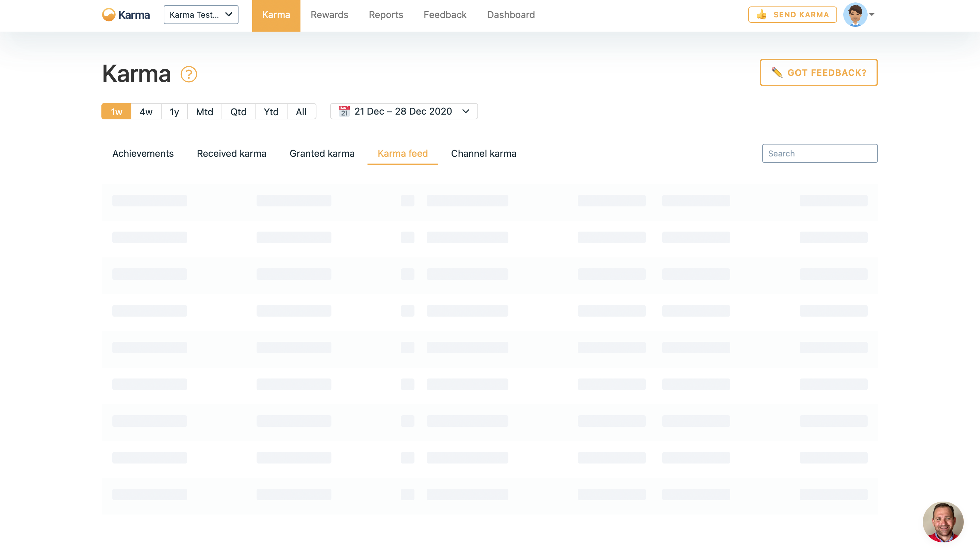Viewport: 980px width, 556px height.
Task: Click the Got Feedback pencil button
Action: 818,72
